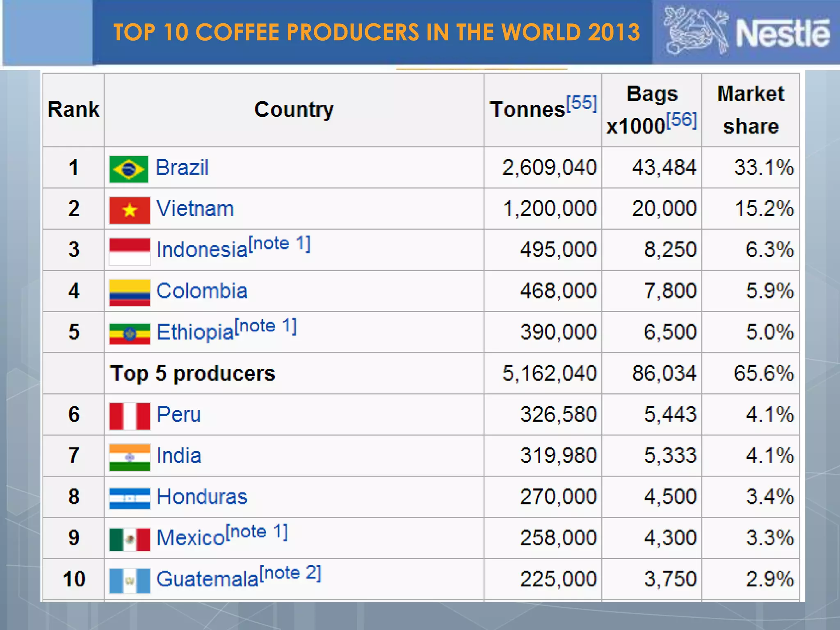The height and width of the screenshot is (630, 840).
Task: Select rank number 10 cell
Action: click(x=74, y=579)
